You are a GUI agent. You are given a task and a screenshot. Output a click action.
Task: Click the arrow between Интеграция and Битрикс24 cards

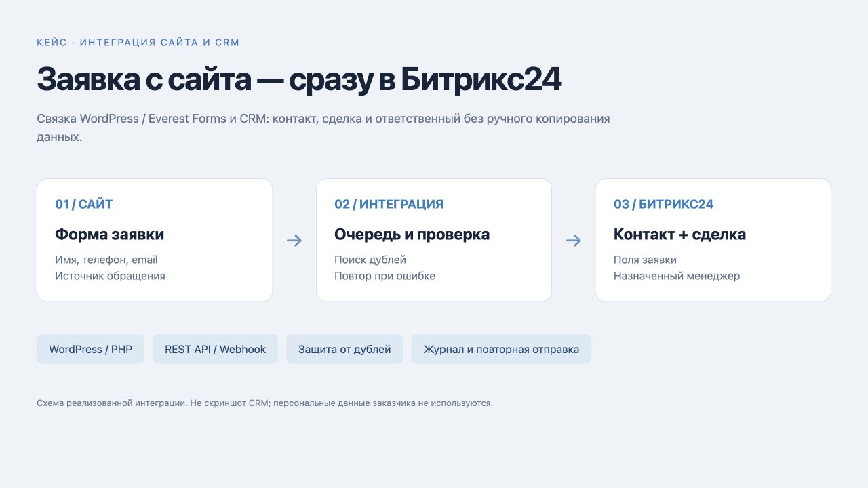point(574,241)
